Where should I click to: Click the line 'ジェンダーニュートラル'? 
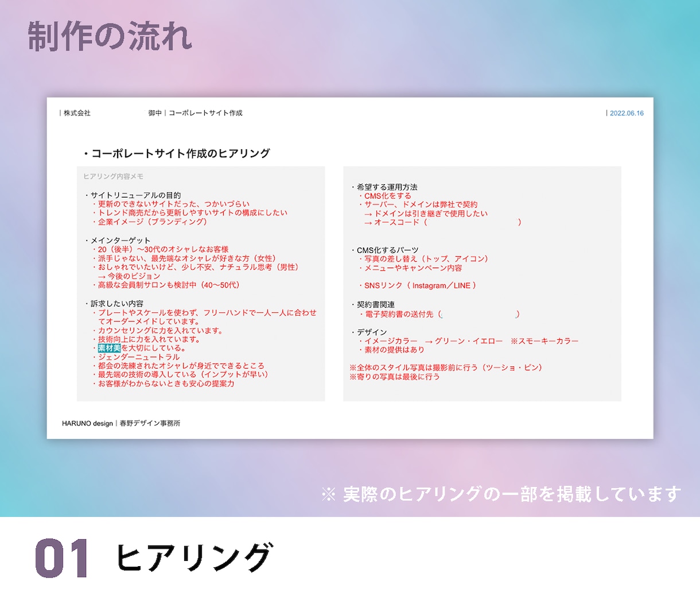click(139, 357)
